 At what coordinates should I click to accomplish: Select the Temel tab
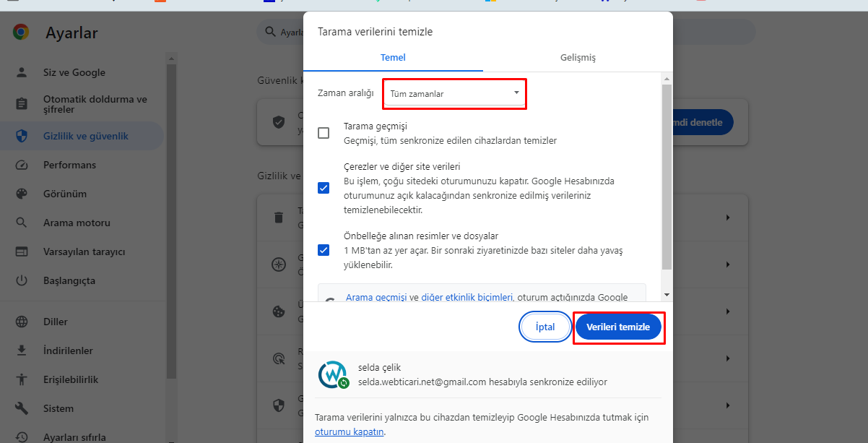[x=393, y=58]
